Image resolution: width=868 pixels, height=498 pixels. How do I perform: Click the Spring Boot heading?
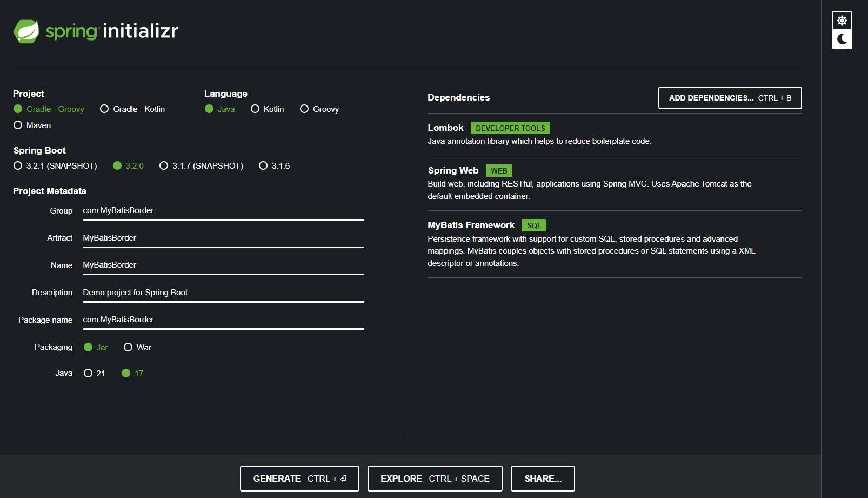39,151
